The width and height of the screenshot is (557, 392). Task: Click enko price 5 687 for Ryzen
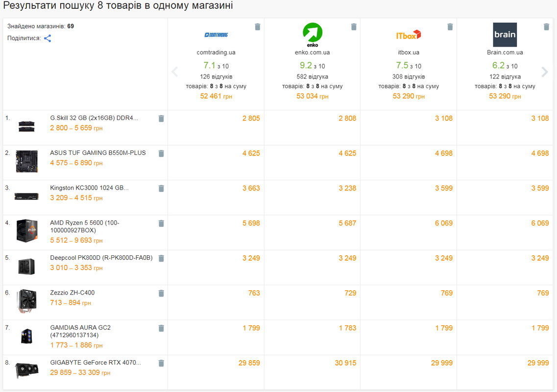point(347,223)
